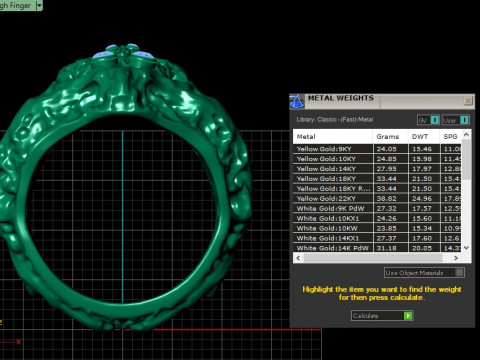Viewport: 480px width, 360px height.
Task: Click the Use Object Materials button
Action: 424,273
